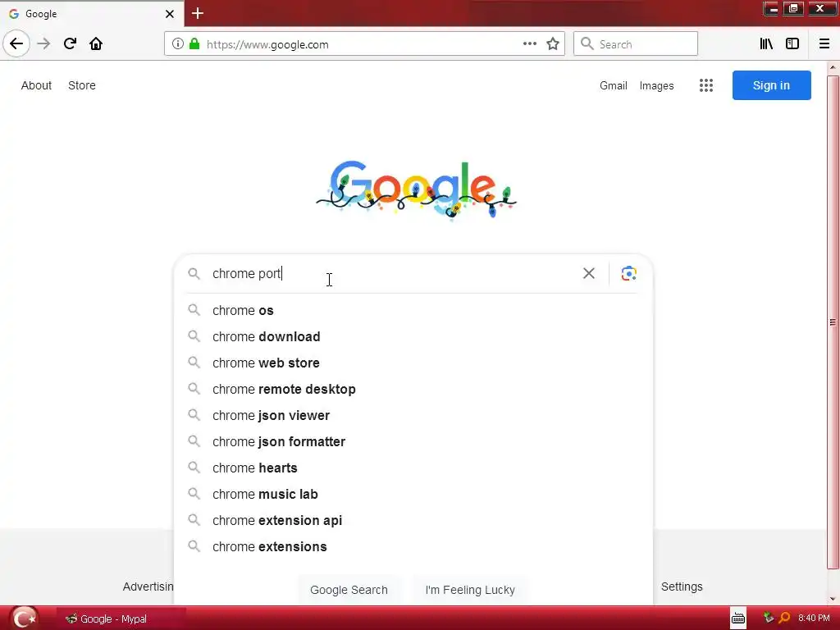Reload the current page

coord(71,43)
